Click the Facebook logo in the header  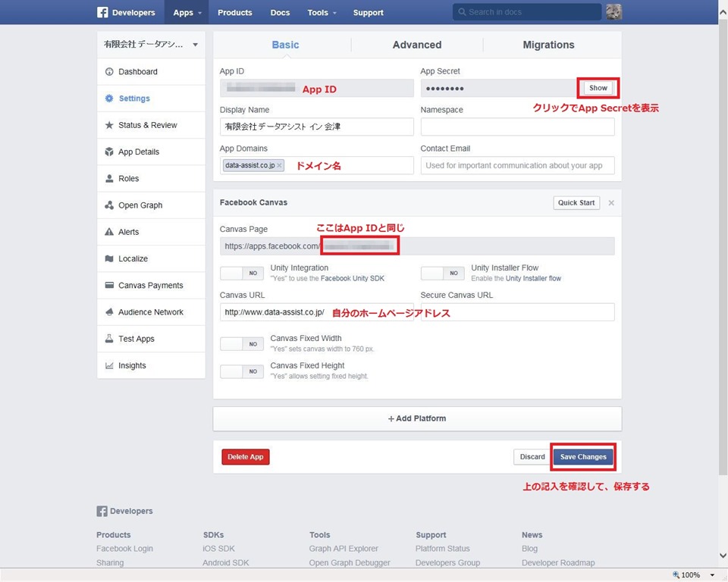click(x=102, y=12)
